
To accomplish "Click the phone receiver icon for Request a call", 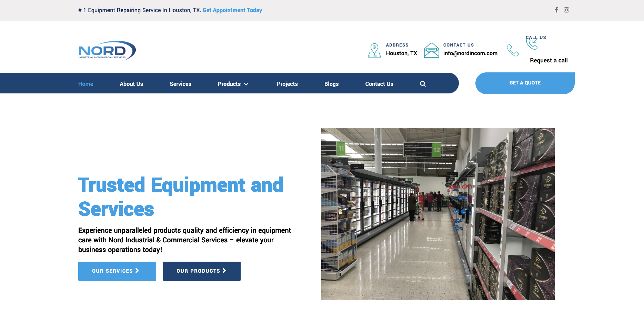I will 513,50.
